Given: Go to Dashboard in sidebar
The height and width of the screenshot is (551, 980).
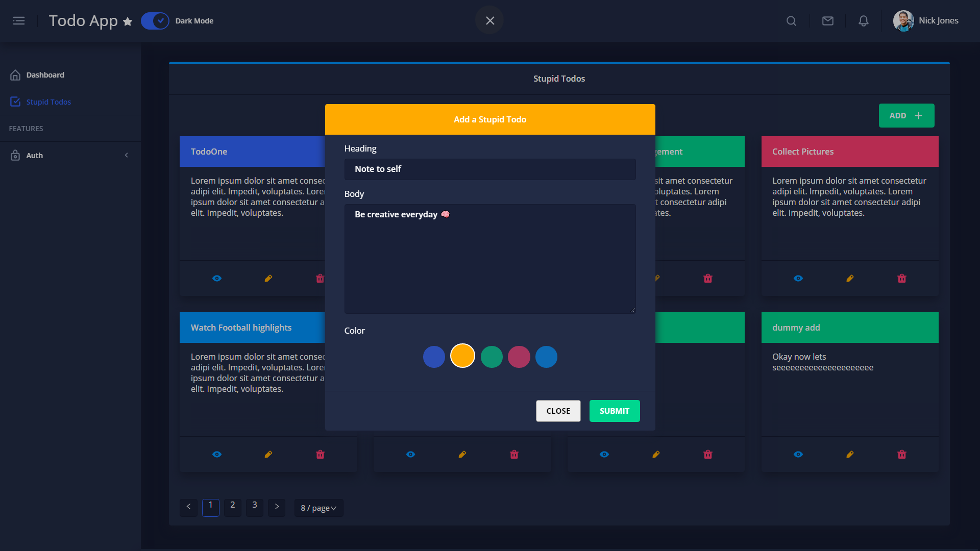Looking at the screenshot, I should click(x=70, y=75).
